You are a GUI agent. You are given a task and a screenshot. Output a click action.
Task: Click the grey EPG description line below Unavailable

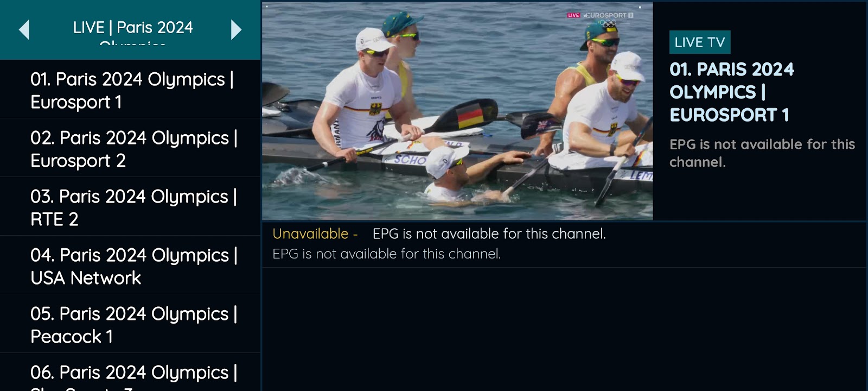tap(386, 254)
